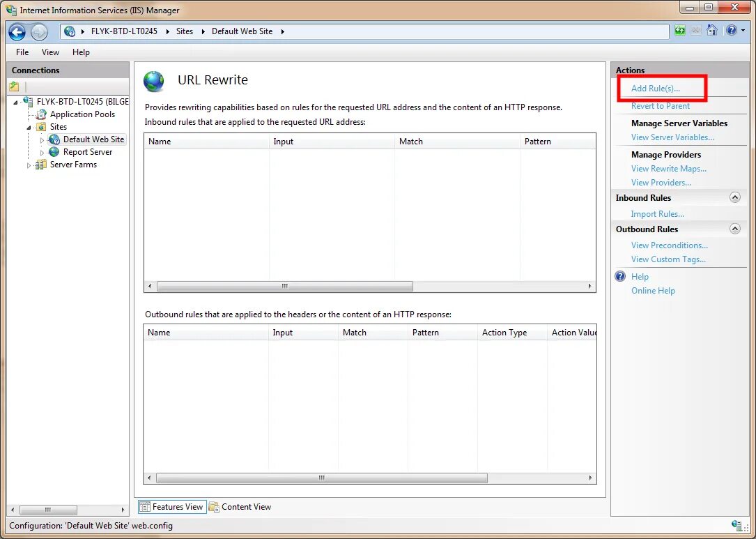
Task: Click the URL Rewrite globe icon
Action: (154, 82)
